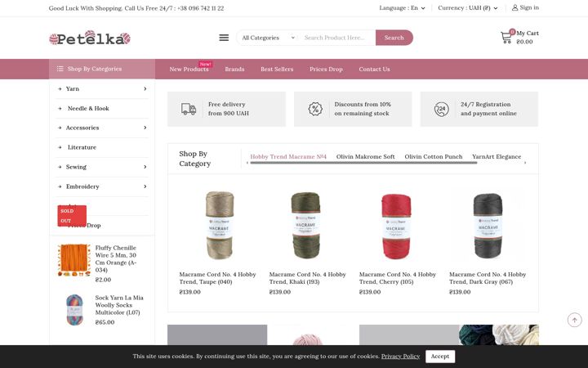Open the Sock Yarn La Mia Woolly Socks title
The height and width of the screenshot is (368, 588).
click(119, 305)
